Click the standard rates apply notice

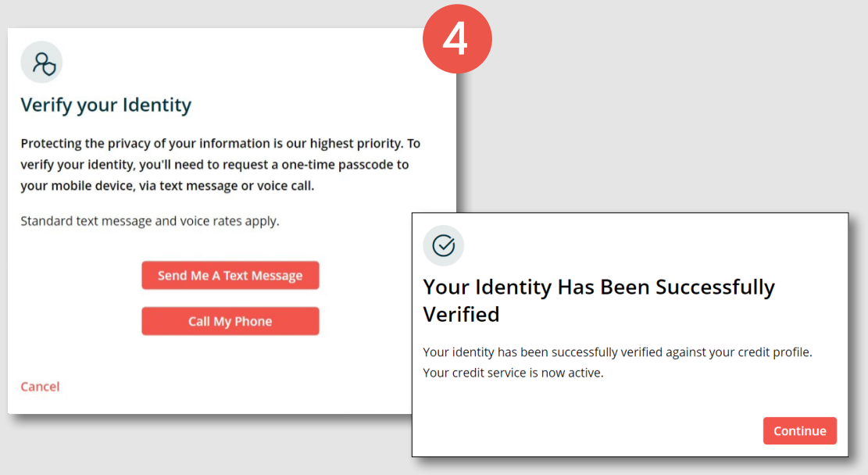click(150, 221)
